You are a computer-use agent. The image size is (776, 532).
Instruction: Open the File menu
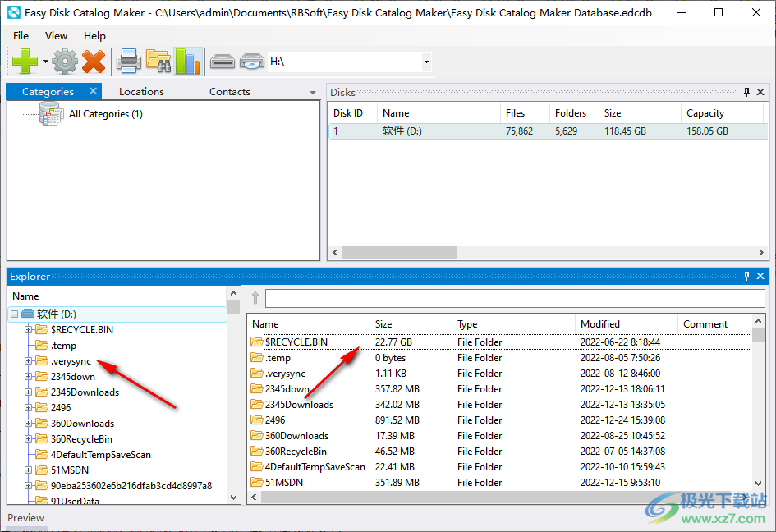click(x=21, y=35)
